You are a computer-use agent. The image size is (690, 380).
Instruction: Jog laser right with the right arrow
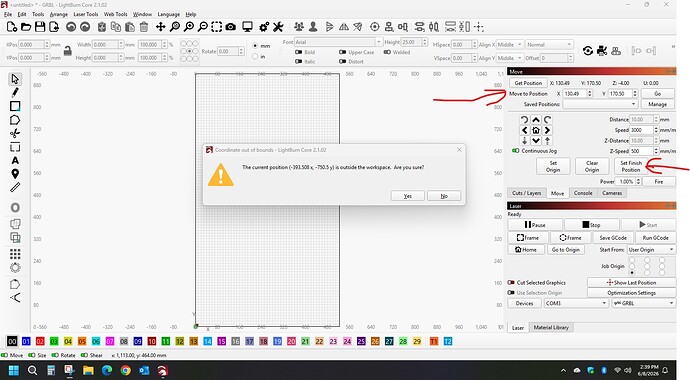point(547,130)
